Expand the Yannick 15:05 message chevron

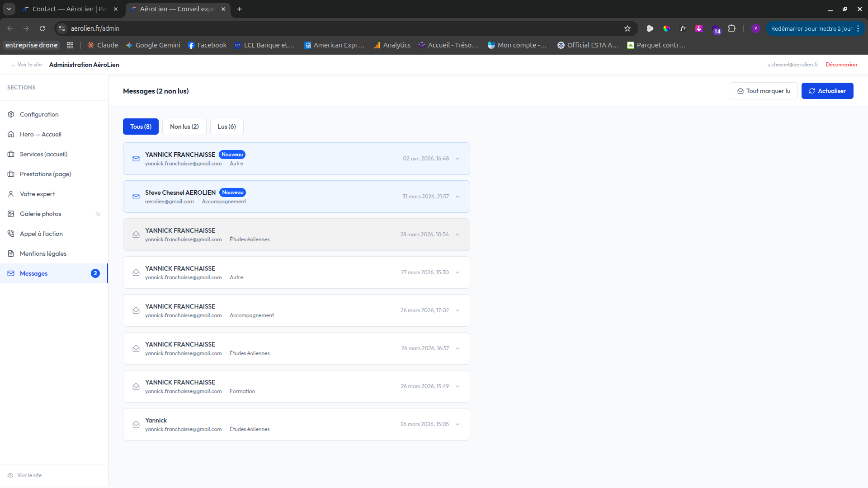coord(458,424)
